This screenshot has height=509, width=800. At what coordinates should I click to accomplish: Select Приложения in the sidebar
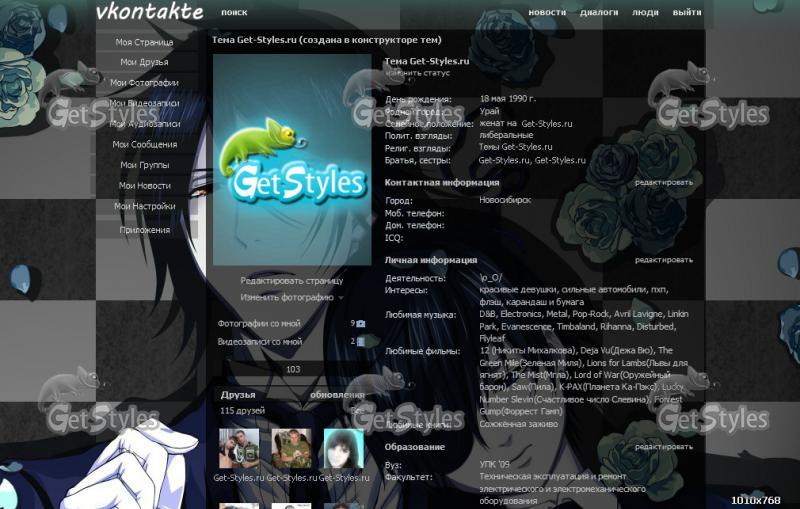point(144,230)
